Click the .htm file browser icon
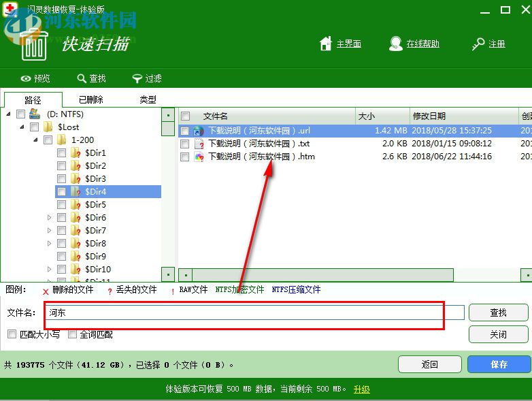This screenshot has height=401, width=532. (x=199, y=157)
